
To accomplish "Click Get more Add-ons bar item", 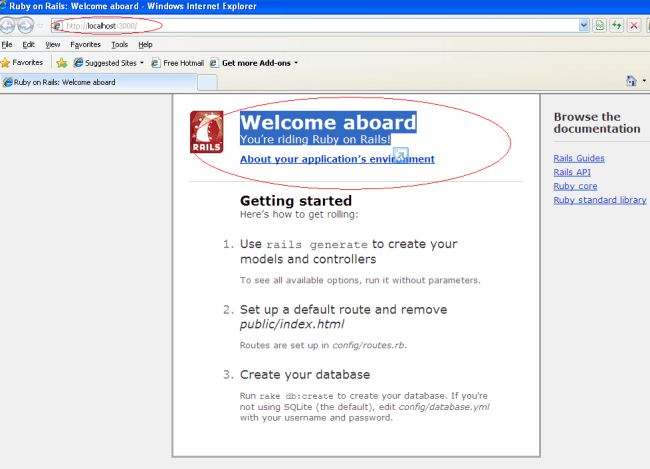I will (x=250, y=63).
